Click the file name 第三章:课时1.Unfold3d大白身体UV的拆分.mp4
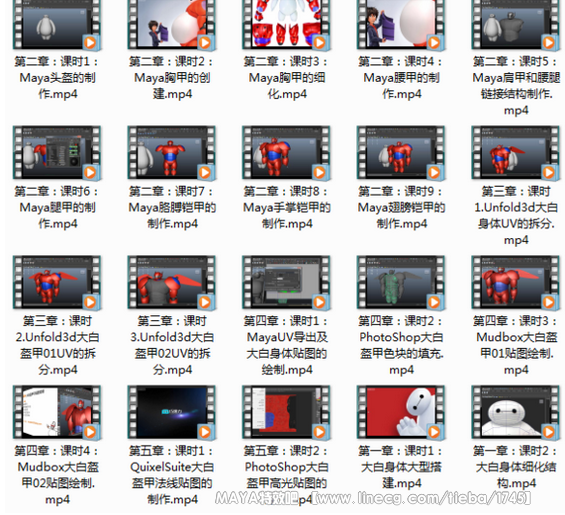The height and width of the screenshot is (515, 565). click(x=516, y=215)
